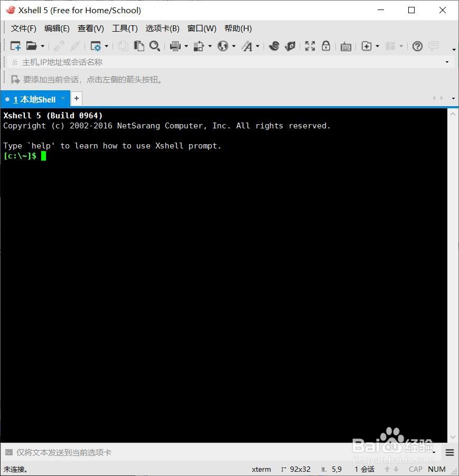Open the 选项卡(B) menu
Image resolution: width=459 pixels, height=476 pixels.
[x=162, y=29]
